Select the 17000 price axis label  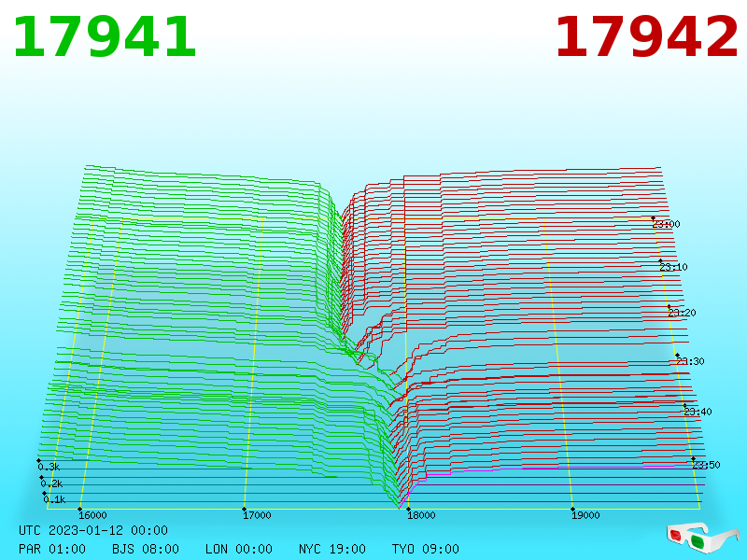pos(258,515)
